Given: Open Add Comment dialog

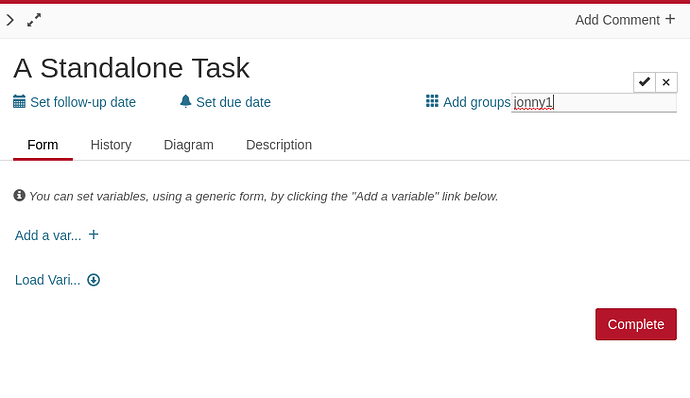Looking at the screenshot, I should pos(625,20).
